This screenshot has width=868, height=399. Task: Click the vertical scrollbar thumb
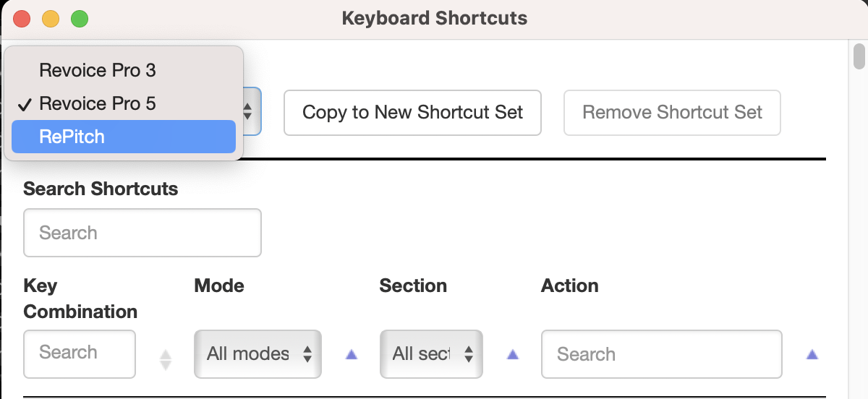tap(859, 55)
